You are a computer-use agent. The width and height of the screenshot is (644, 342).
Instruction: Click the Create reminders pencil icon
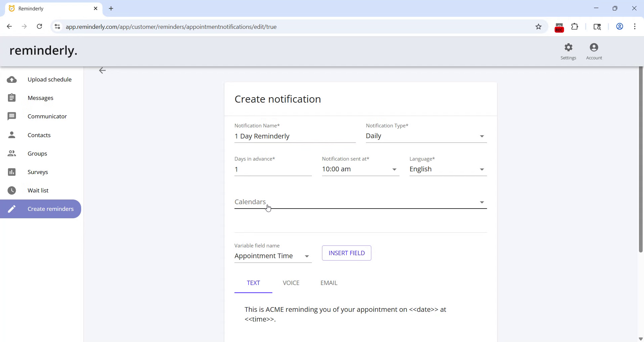click(x=12, y=209)
